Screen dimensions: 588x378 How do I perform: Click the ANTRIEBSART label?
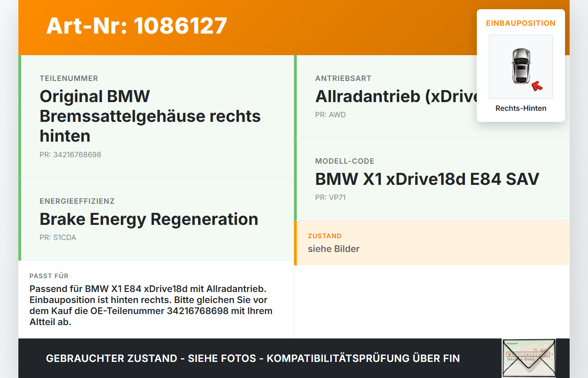tap(343, 79)
